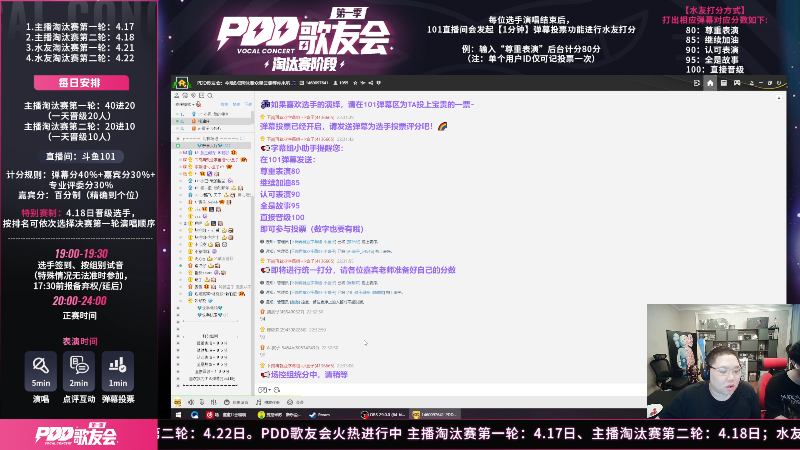Click the exit-channel icon in the top-right title bar

click(x=697, y=83)
